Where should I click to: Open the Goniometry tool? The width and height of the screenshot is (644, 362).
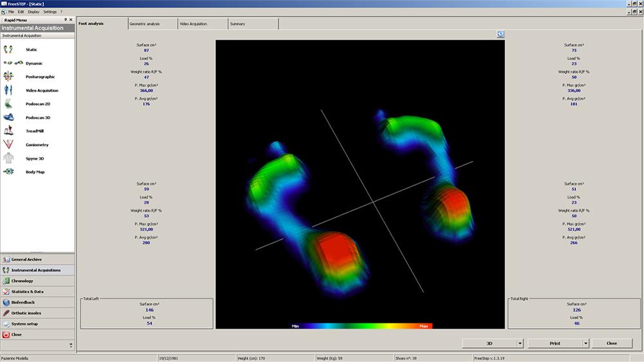point(9,144)
